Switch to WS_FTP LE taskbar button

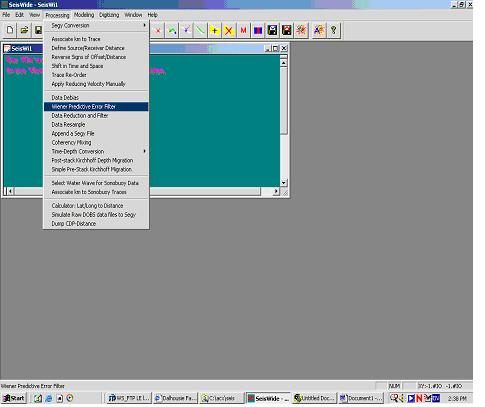[x=129, y=398]
